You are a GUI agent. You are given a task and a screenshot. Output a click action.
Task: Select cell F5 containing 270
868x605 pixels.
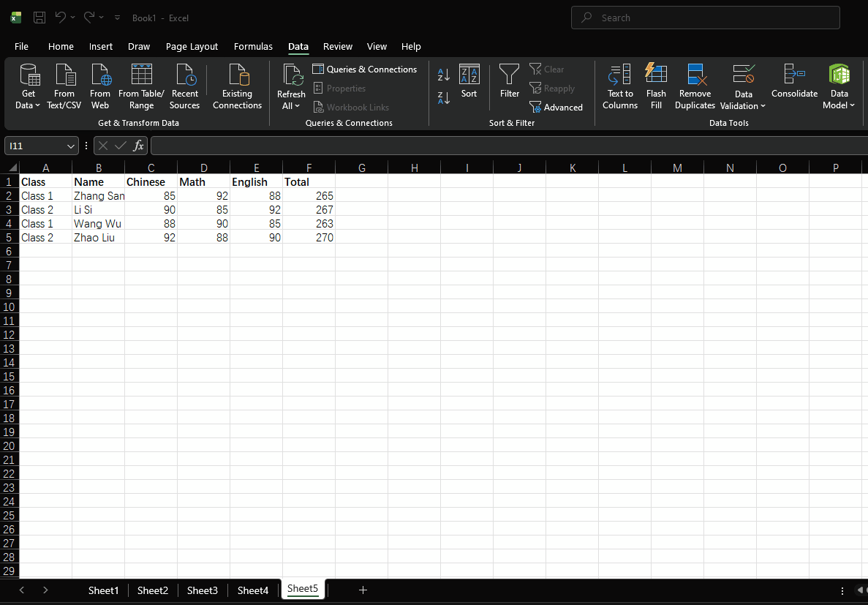309,238
